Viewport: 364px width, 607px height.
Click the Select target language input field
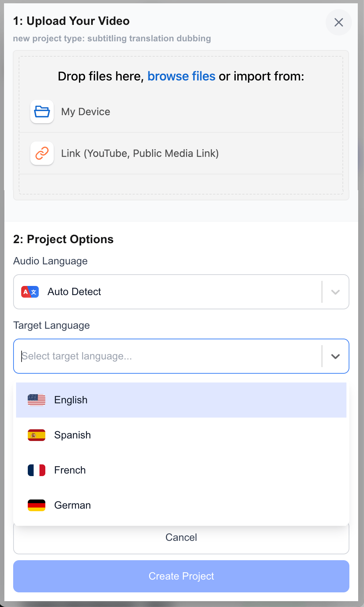164,356
